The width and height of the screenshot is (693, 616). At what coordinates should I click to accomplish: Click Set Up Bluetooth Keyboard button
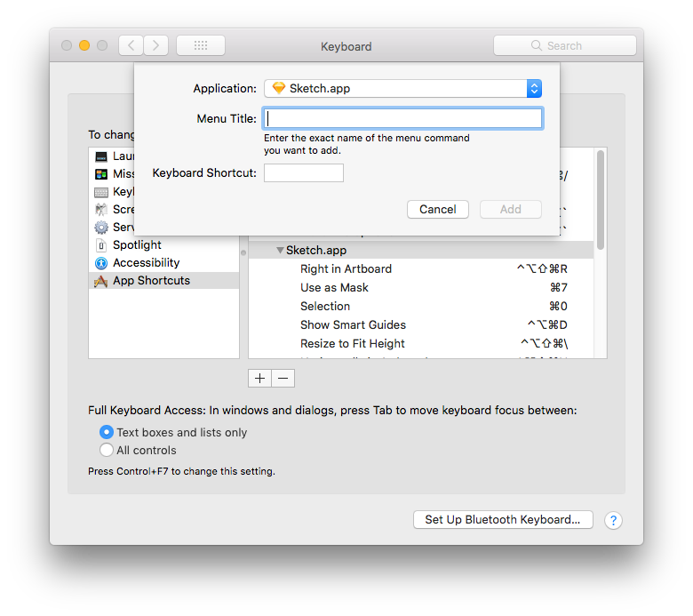[503, 520]
